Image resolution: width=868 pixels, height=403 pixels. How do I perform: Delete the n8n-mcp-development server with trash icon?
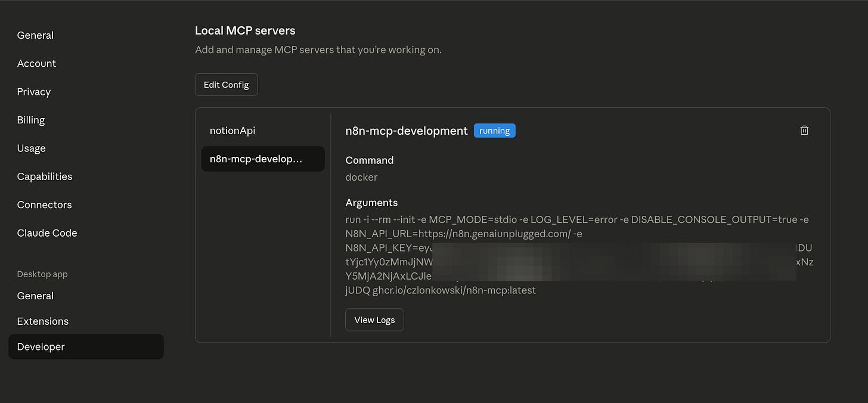pos(804,130)
